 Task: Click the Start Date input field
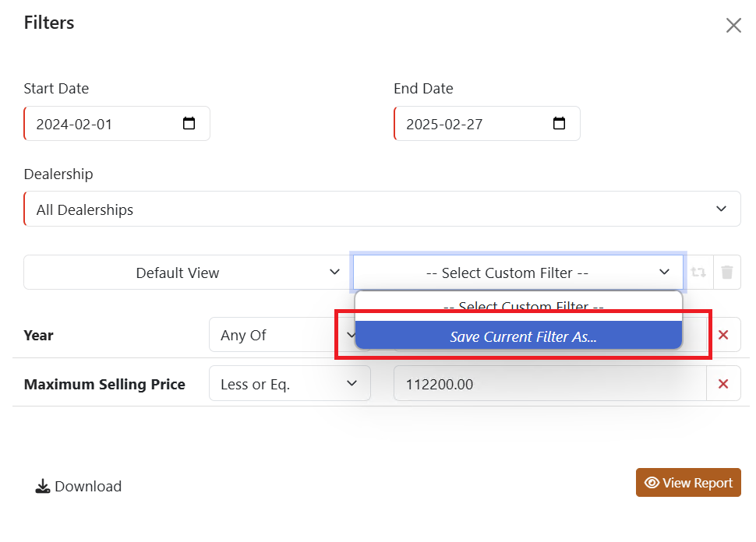click(101, 124)
